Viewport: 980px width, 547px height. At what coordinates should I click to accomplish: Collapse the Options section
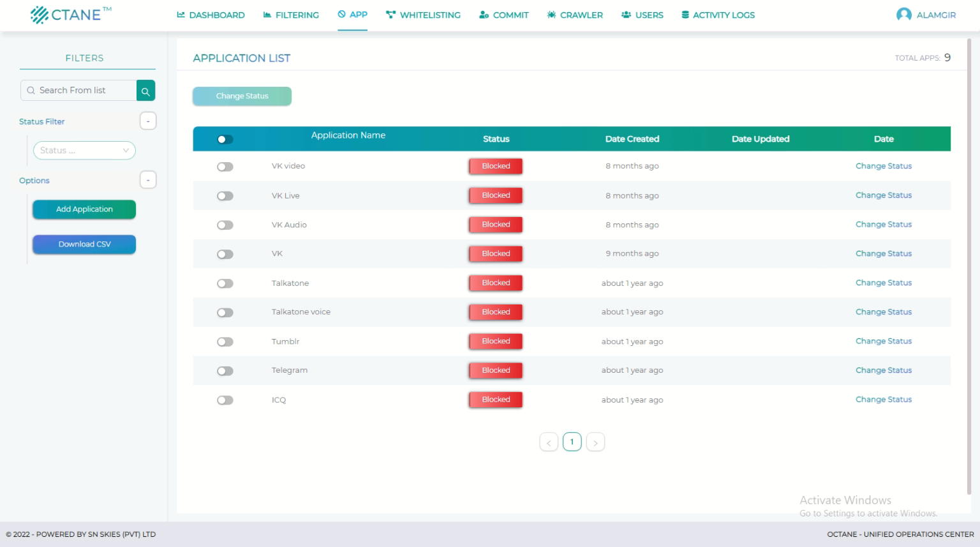tap(148, 181)
